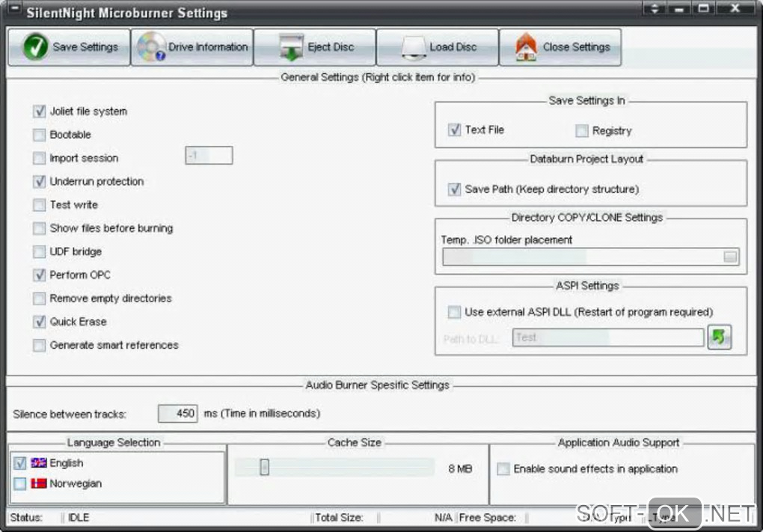
Task: Disable Underrun protection checkbox
Action: click(39, 182)
